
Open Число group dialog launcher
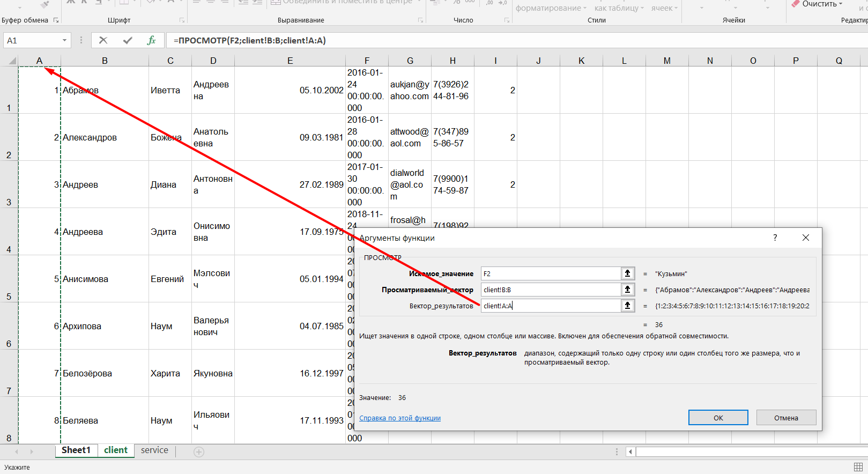click(x=507, y=20)
